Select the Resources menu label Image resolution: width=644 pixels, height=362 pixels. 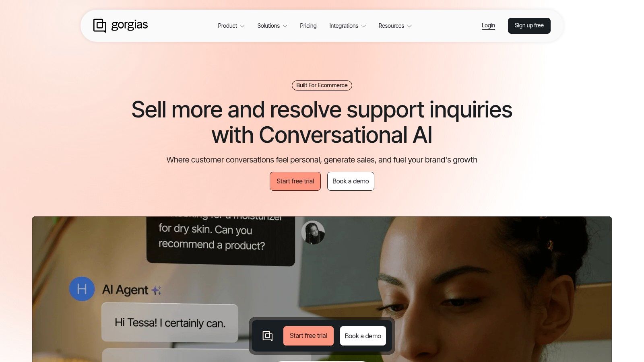click(x=391, y=26)
